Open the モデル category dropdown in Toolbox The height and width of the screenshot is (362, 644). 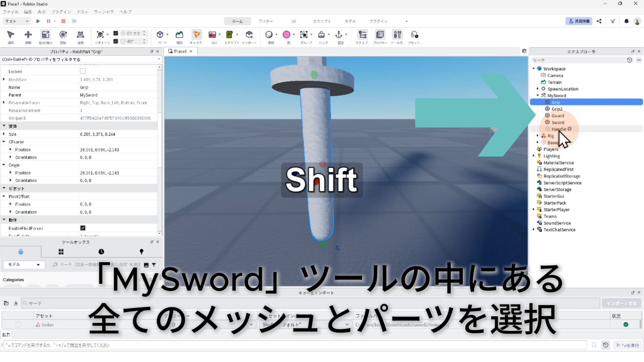[23, 265]
